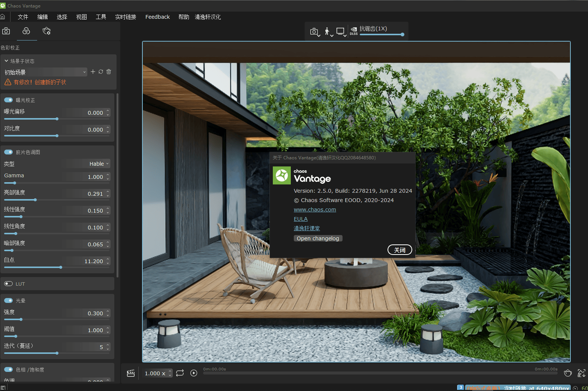
Task: Click the highlight strength 亮部强度 slider handle
Action: (35, 200)
